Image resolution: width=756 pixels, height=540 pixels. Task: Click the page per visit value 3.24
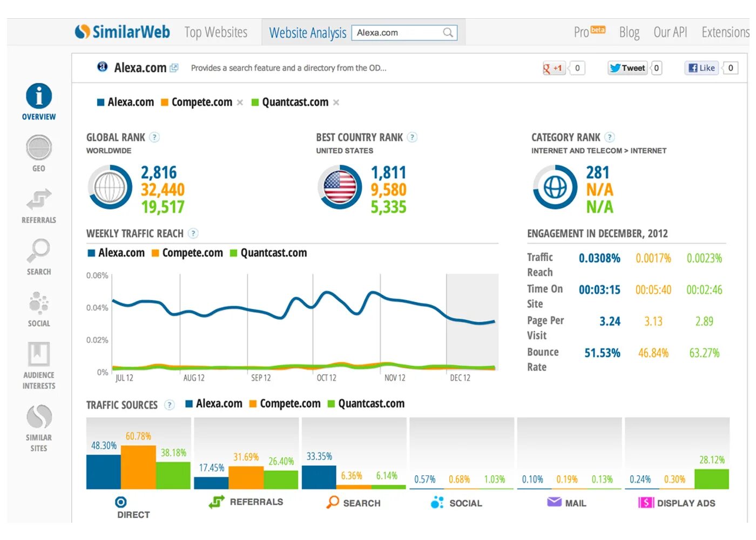610,321
